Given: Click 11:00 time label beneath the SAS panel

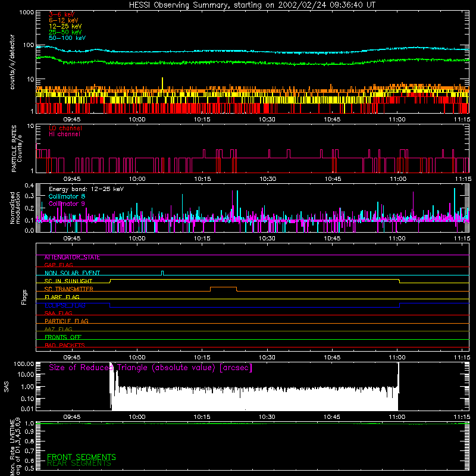Looking at the screenshot, I should coord(397,417).
